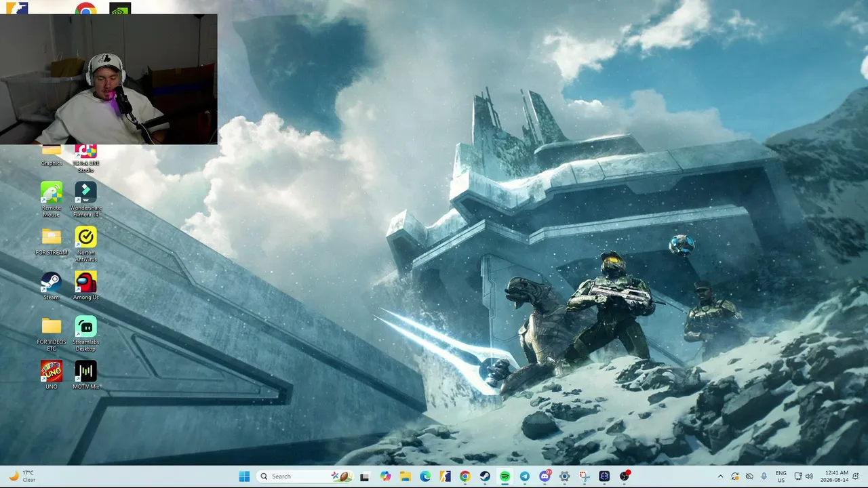Viewport: 868px width, 488px height.
Task: Select the FOR STREAM folder
Action: 52,241
